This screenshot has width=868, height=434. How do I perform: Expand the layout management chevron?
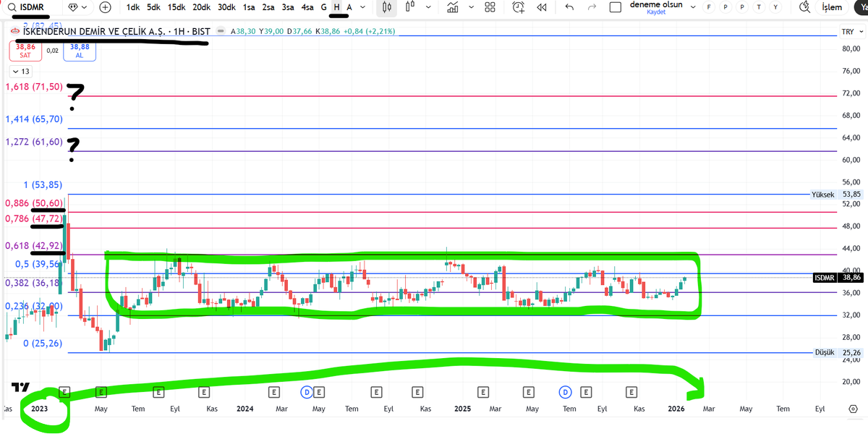coord(694,7)
